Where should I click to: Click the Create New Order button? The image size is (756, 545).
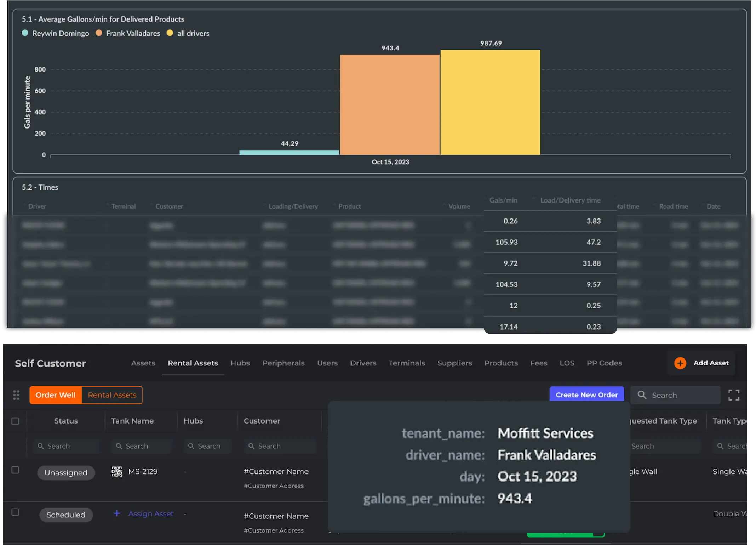[x=586, y=395]
